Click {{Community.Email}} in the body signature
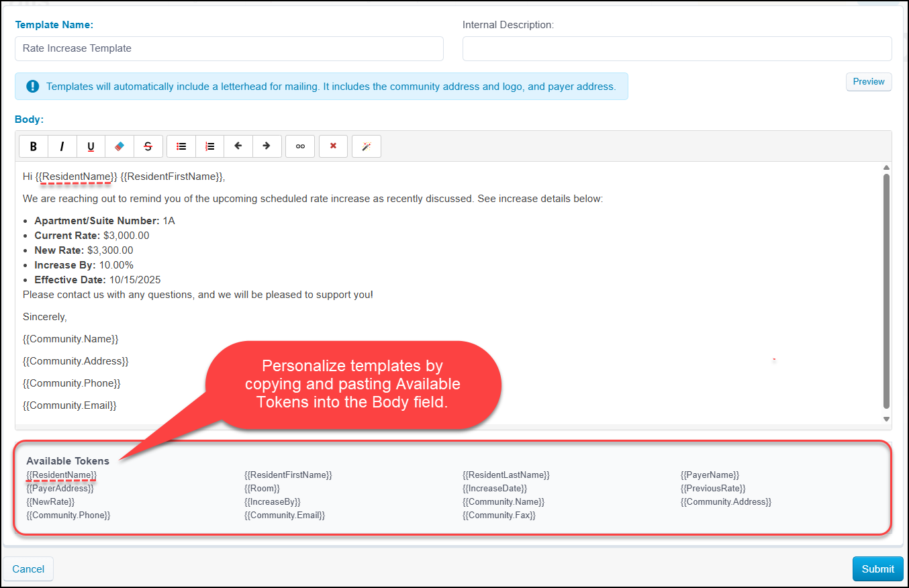909x588 pixels. [x=70, y=405]
